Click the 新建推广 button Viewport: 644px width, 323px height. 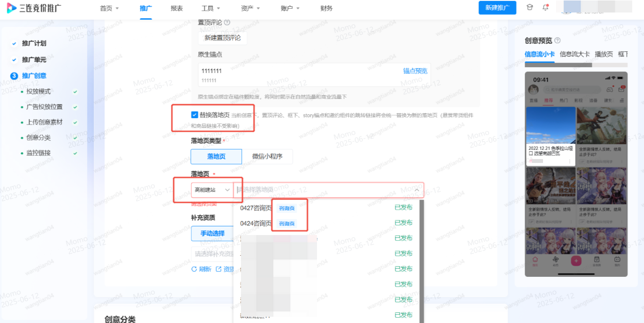click(497, 8)
